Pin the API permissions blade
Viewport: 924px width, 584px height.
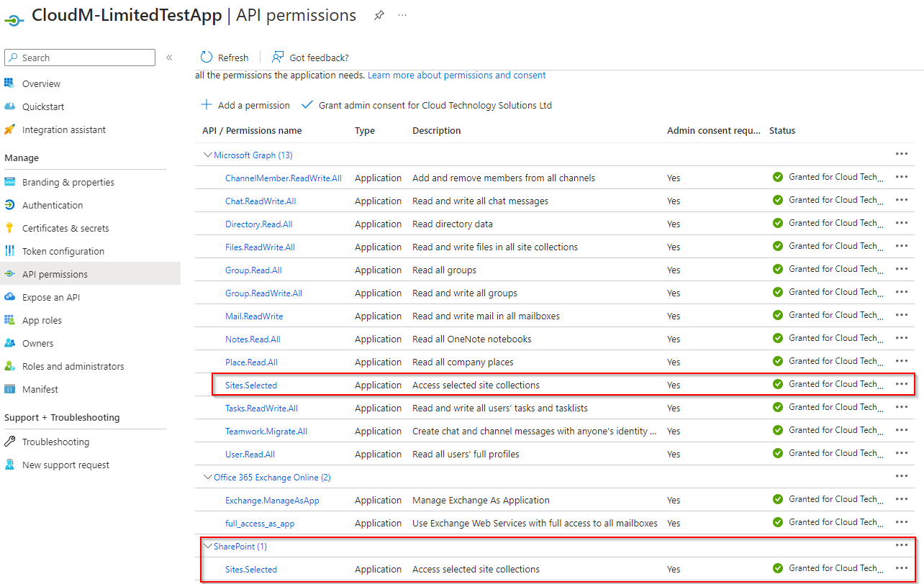tap(379, 15)
